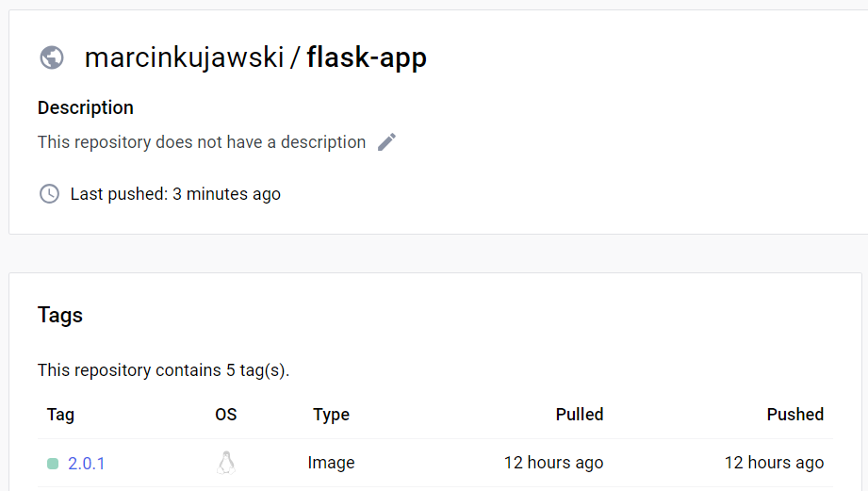Open the 2.0.1 tag link

[x=87, y=463]
